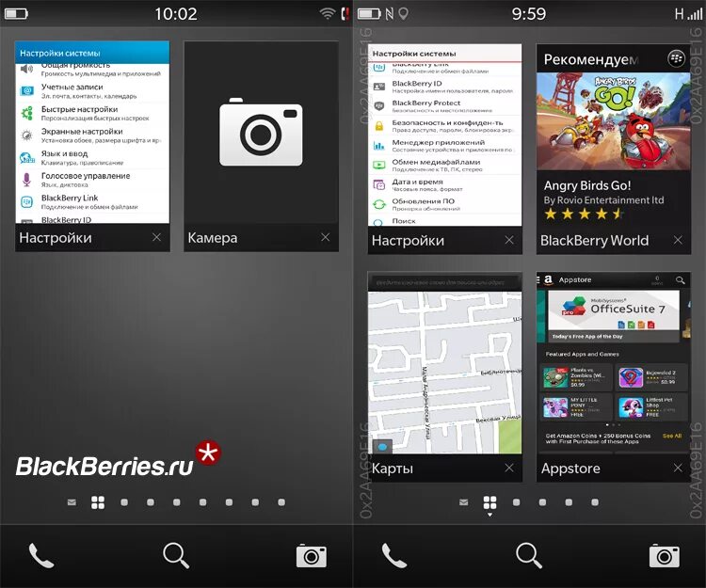Open search magnifier in right screen's bottom bar

pos(529,555)
